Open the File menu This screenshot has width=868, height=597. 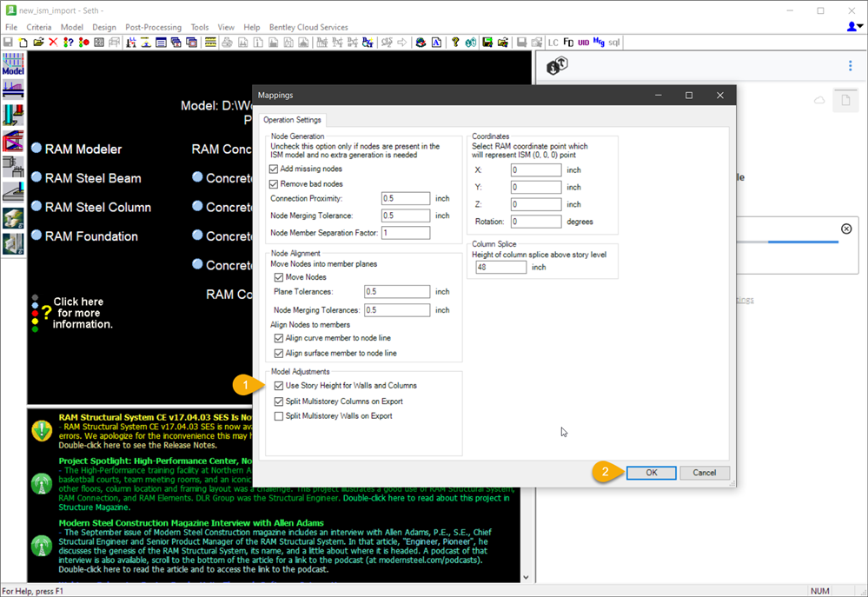coord(11,27)
